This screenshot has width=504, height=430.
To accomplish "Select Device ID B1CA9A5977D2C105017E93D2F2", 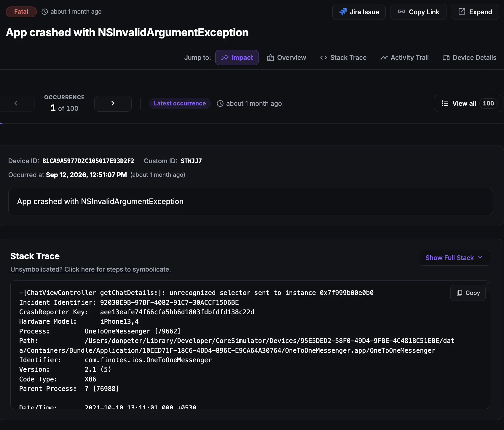I will [88, 161].
